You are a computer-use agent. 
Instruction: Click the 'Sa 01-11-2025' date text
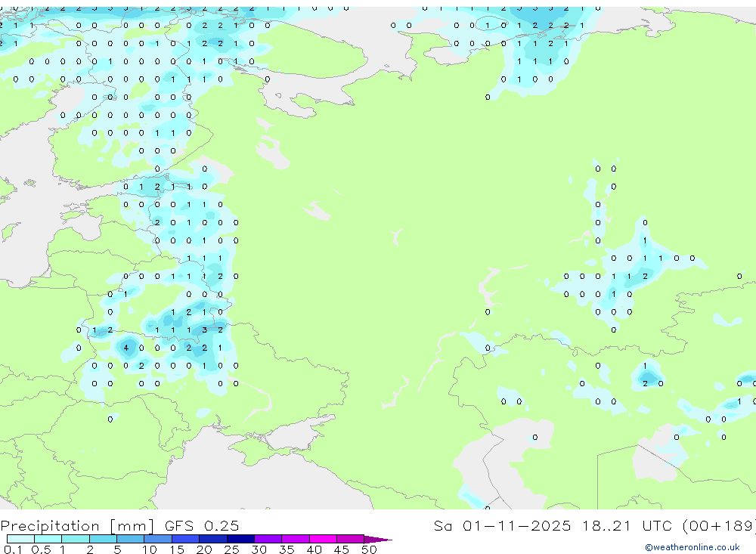click(503, 525)
